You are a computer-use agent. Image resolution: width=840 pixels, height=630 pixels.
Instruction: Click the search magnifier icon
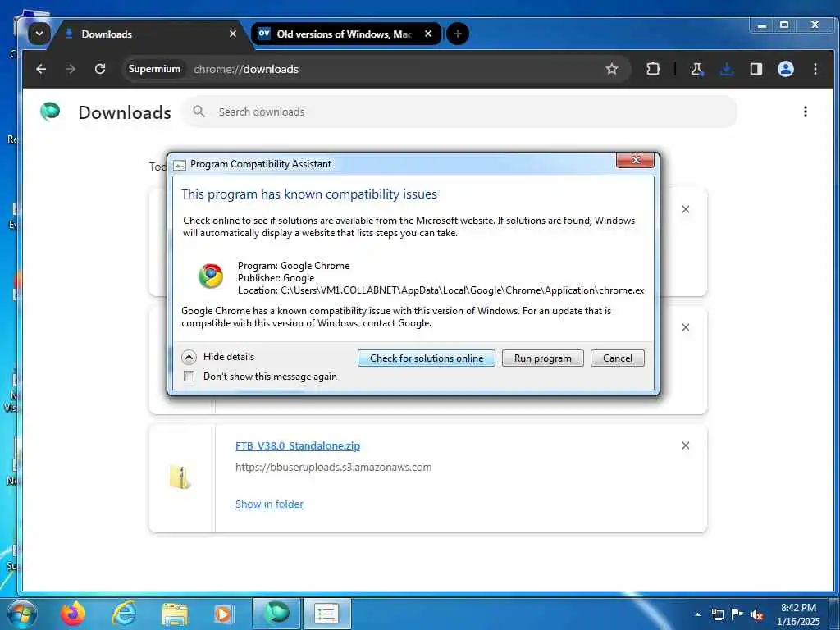[x=199, y=112]
